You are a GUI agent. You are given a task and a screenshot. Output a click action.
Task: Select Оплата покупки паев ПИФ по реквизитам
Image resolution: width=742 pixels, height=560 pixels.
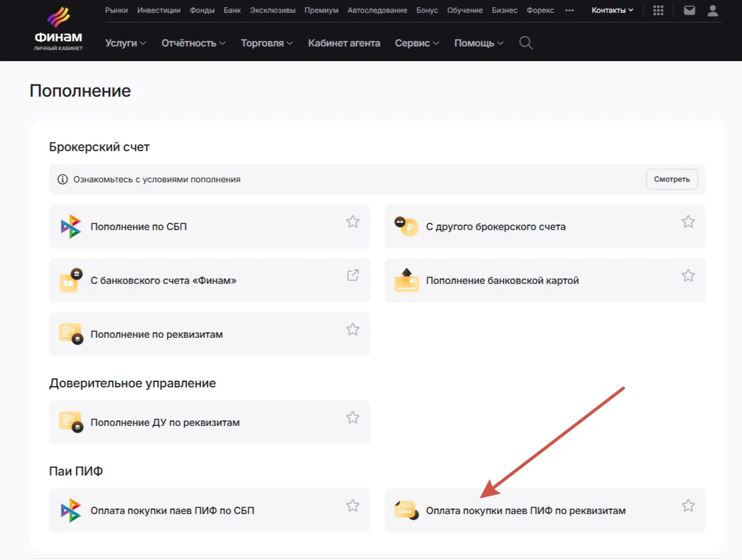[545, 510]
